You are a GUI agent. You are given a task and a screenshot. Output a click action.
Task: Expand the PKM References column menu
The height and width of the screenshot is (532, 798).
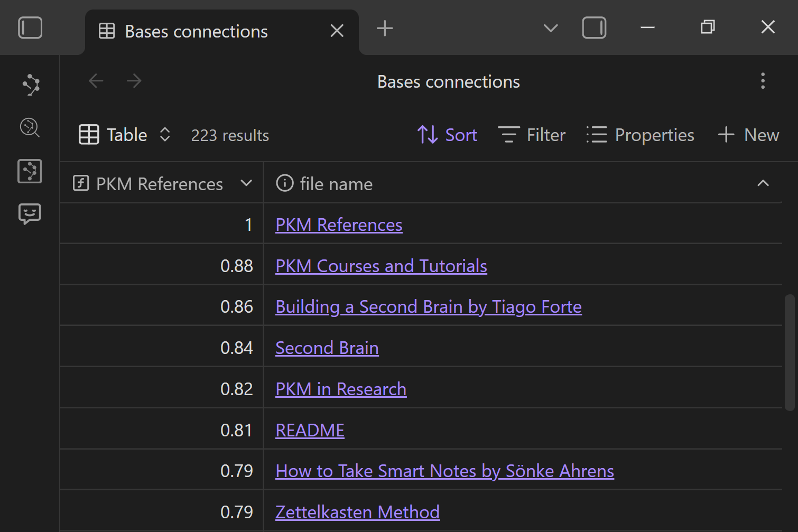click(x=246, y=183)
